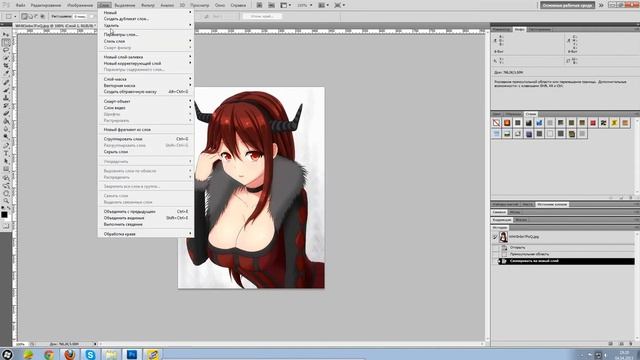Click the Launch Bridge icon in menu bar
This screenshot has height=360, width=640.
(x=259, y=5)
